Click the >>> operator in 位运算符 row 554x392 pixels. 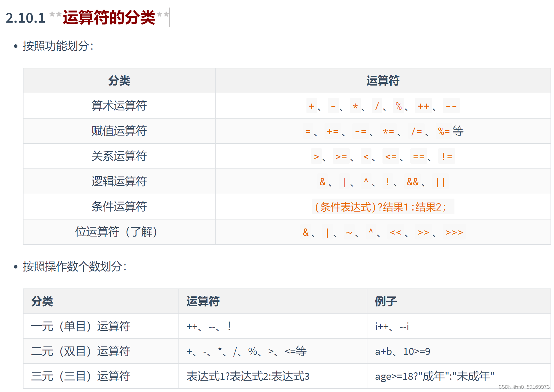click(453, 232)
